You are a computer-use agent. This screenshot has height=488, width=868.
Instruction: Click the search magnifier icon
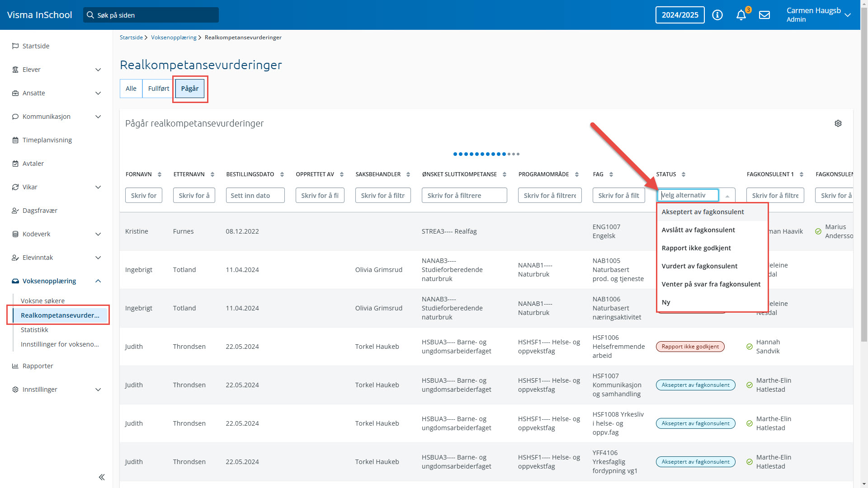tap(90, 15)
